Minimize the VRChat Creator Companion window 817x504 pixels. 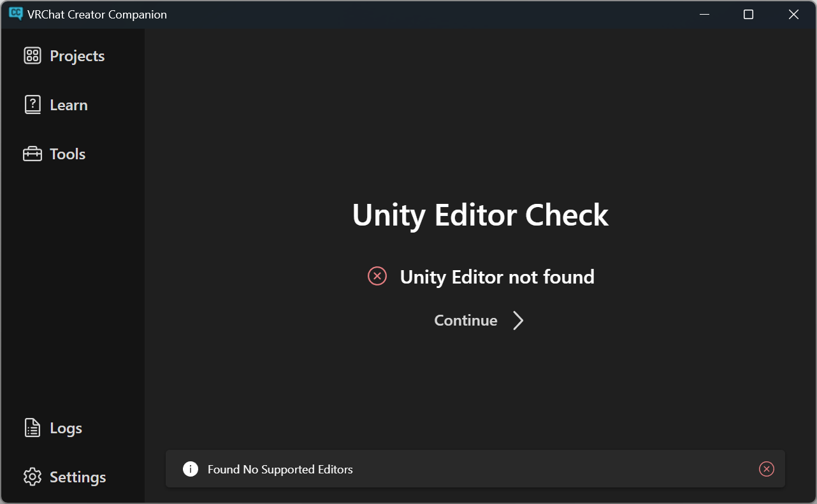pyautogui.click(x=704, y=14)
